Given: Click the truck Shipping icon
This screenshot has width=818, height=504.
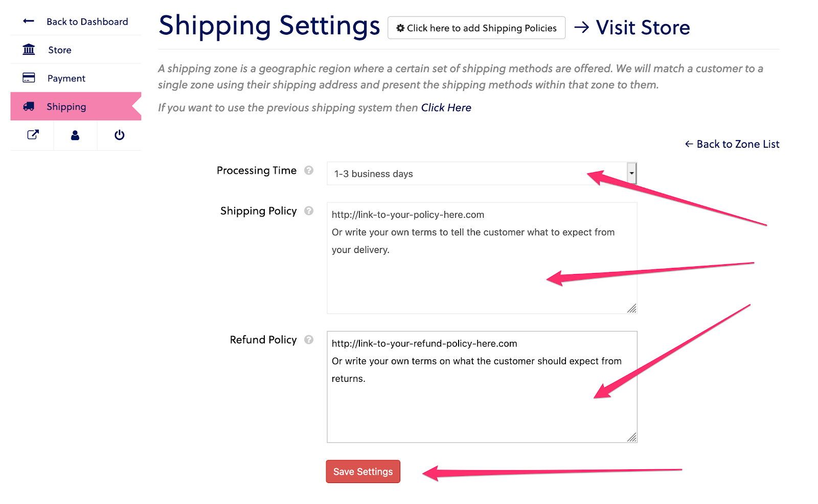Looking at the screenshot, I should [29, 106].
